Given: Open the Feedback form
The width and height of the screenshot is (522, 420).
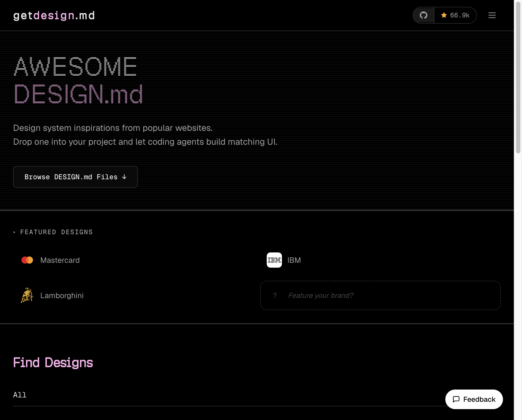Looking at the screenshot, I should 474,399.
